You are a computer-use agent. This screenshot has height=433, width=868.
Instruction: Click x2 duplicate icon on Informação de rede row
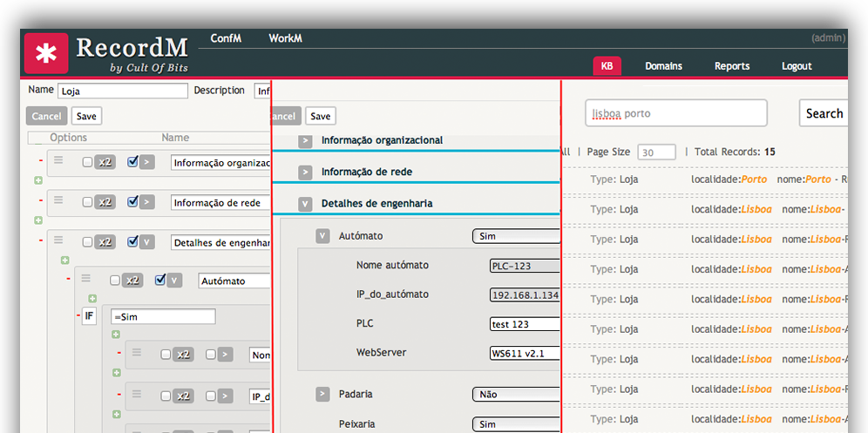[105, 202]
